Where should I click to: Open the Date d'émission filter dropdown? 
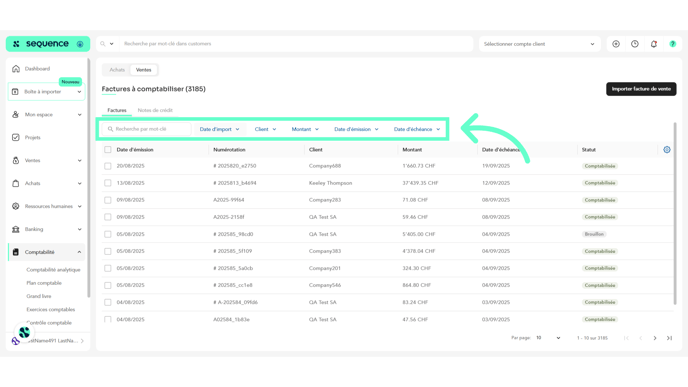[356, 129]
